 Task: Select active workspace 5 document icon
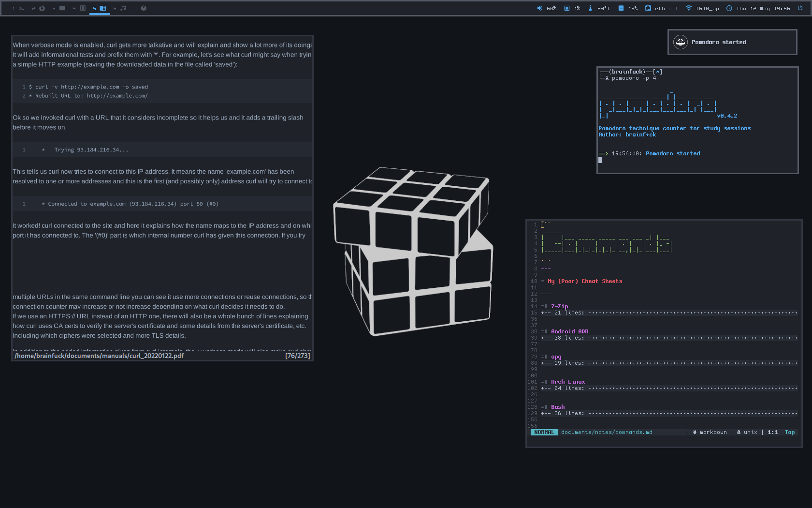[x=103, y=8]
